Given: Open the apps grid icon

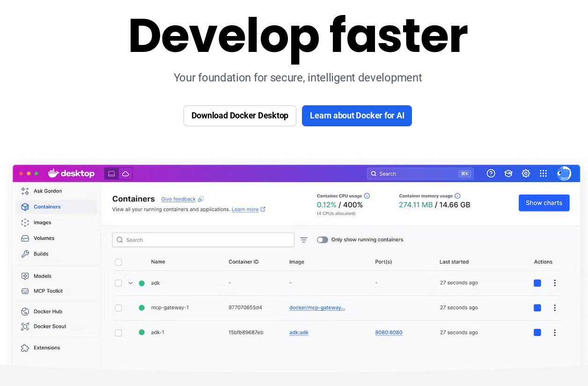Looking at the screenshot, I should coord(543,174).
